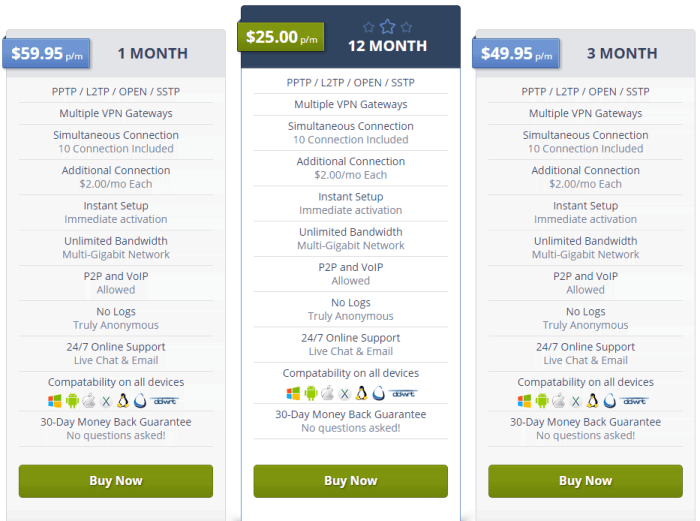
Task: Click dd-wrt icon in 3 Month plan
Action: coord(635,401)
